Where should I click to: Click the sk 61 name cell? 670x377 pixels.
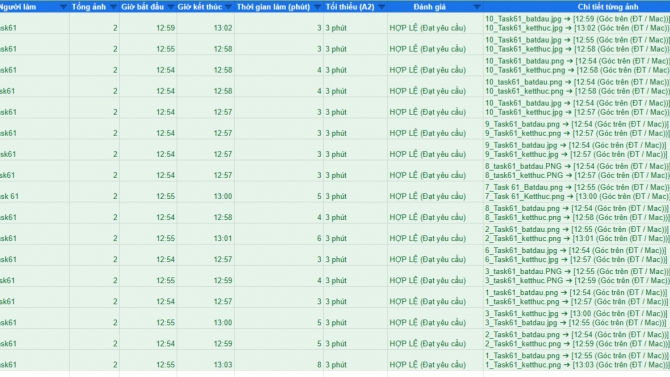point(34,192)
